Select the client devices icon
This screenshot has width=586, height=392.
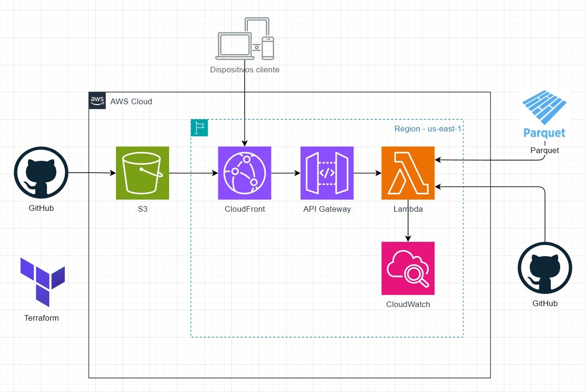pos(245,39)
